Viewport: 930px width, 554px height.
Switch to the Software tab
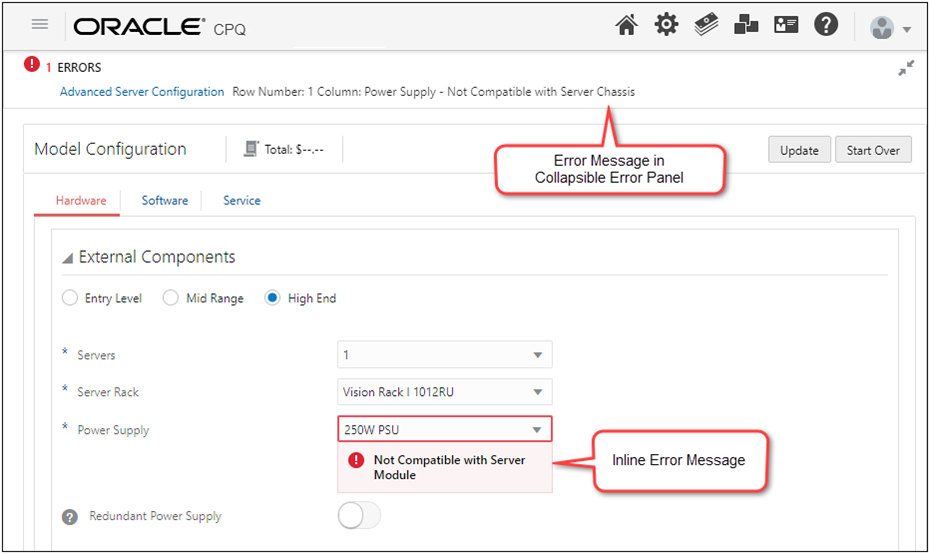click(x=165, y=200)
